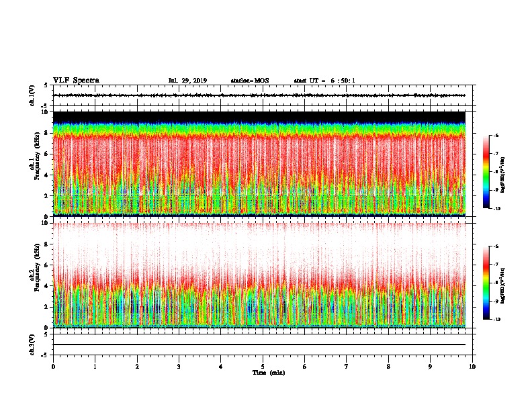Click time axis tick label '10'
Viewport: 532px width, 411px height.
tap(472, 366)
